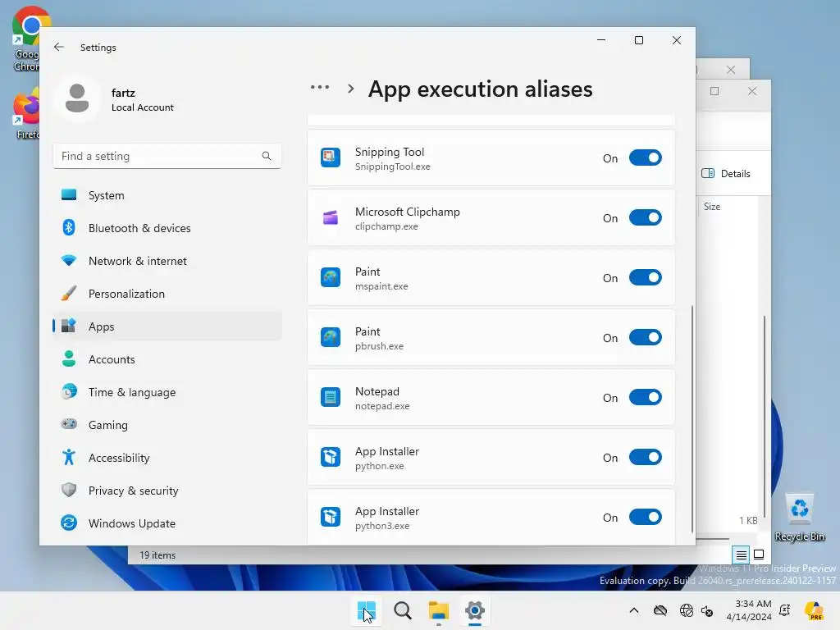Click the Paint icon beside pbrush.exe
The height and width of the screenshot is (630, 840).
[331, 337]
